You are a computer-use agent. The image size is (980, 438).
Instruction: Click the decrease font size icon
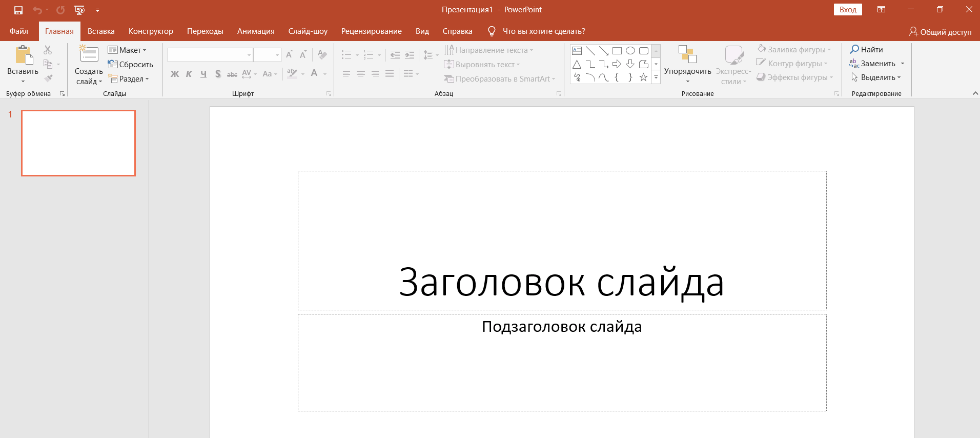click(x=303, y=54)
